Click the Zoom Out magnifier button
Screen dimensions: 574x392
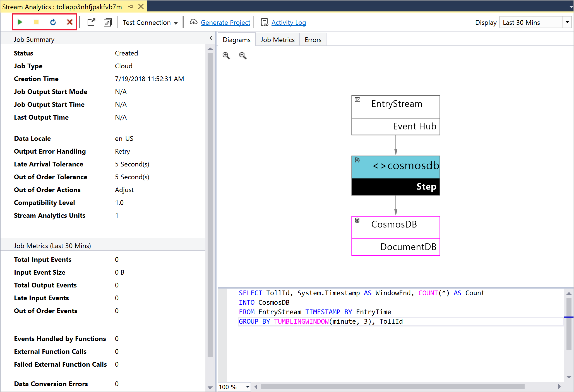(242, 55)
